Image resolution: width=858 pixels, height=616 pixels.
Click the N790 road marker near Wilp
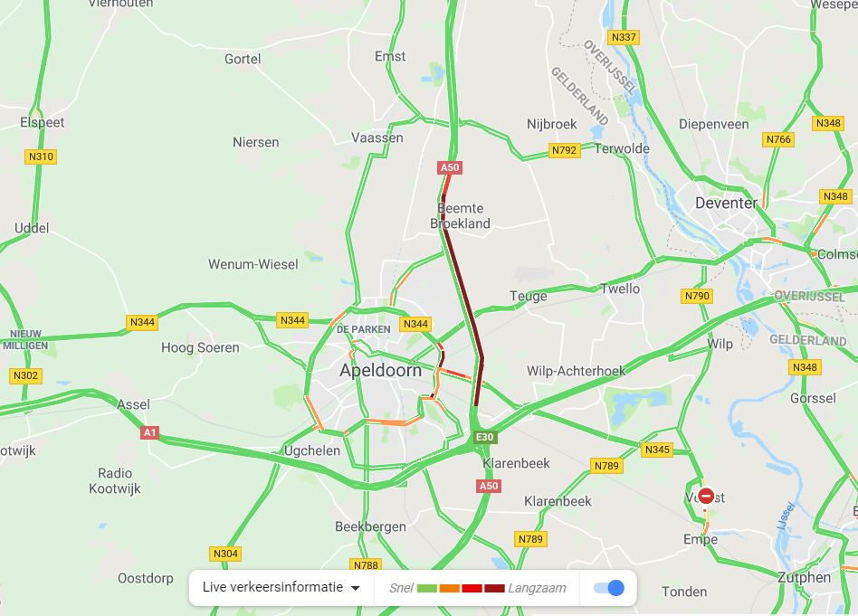(697, 296)
